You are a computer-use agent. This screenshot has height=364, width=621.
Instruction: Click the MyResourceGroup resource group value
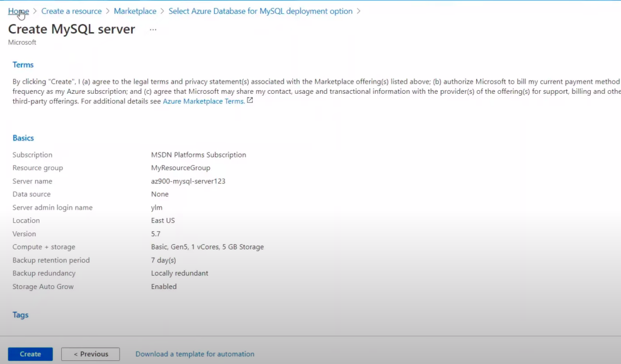(x=181, y=168)
